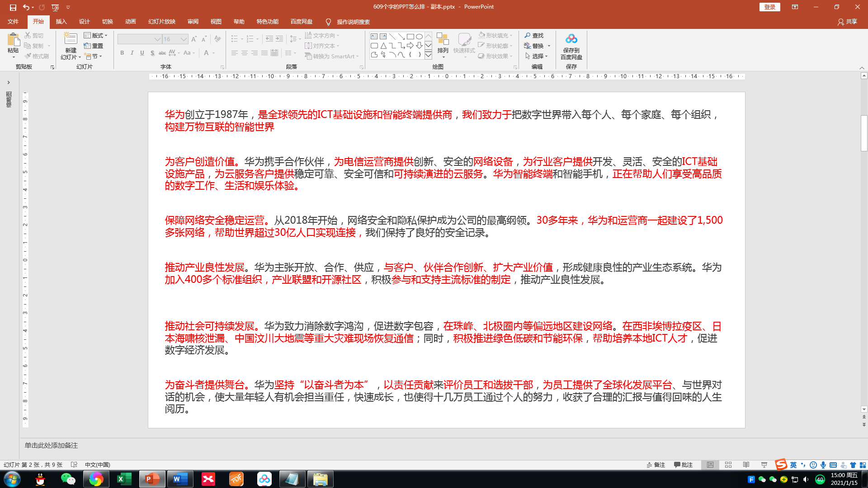The height and width of the screenshot is (488, 868).
Task: Start Slideshow view icon in status bar
Action: pos(764,465)
